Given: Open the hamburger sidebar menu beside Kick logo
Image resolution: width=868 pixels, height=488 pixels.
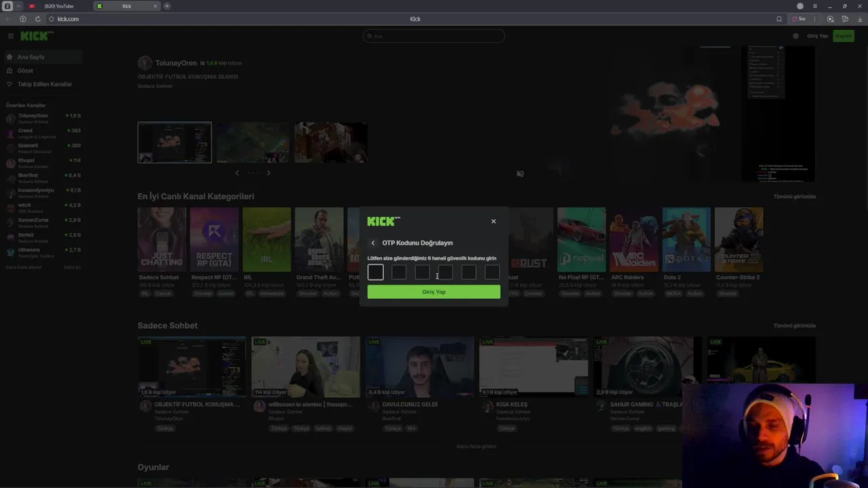Looking at the screenshot, I should click(11, 36).
